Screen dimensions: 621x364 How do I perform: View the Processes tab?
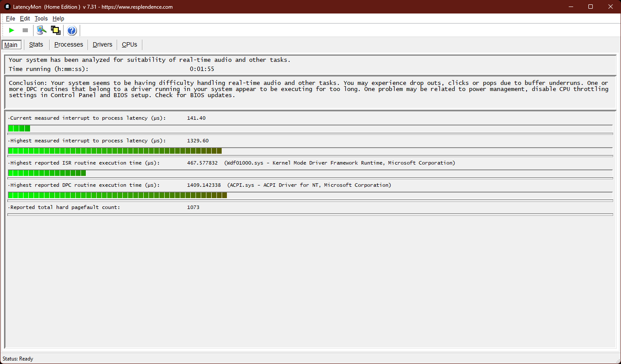click(x=68, y=44)
